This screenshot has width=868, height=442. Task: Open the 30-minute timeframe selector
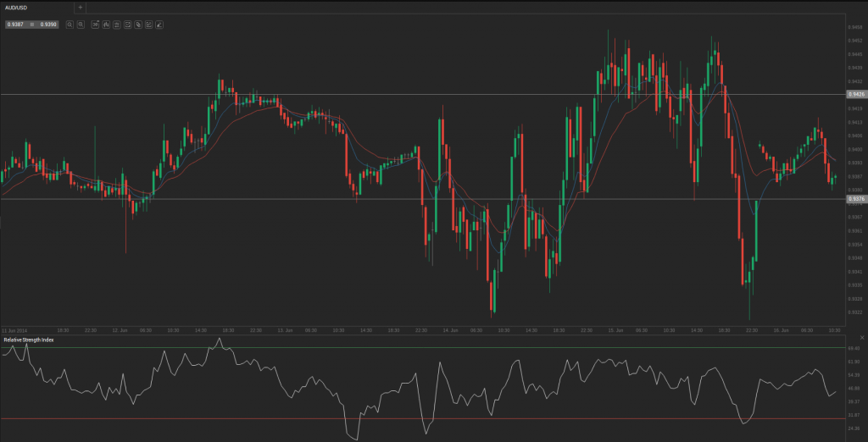(x=95, y=25)
